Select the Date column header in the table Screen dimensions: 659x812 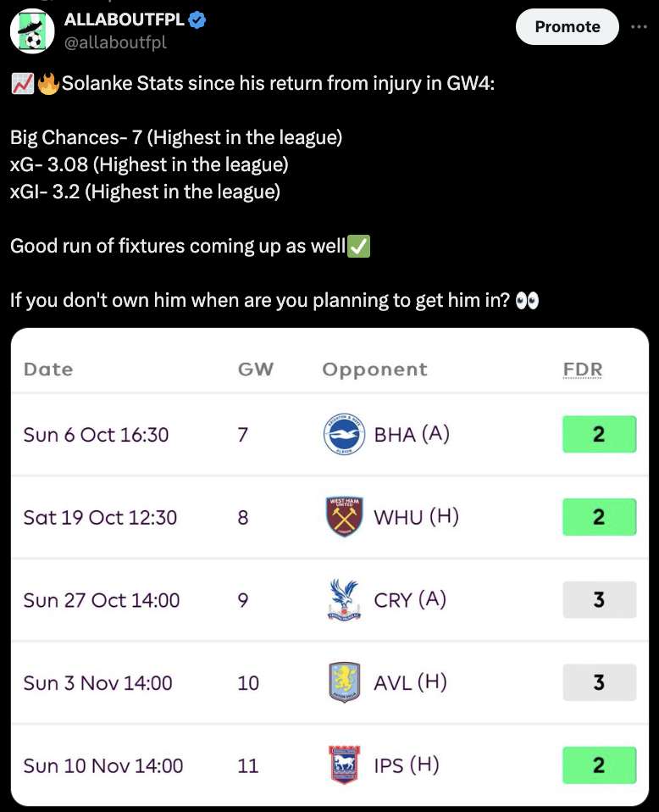pyautogui.click(x=48, y=370)
